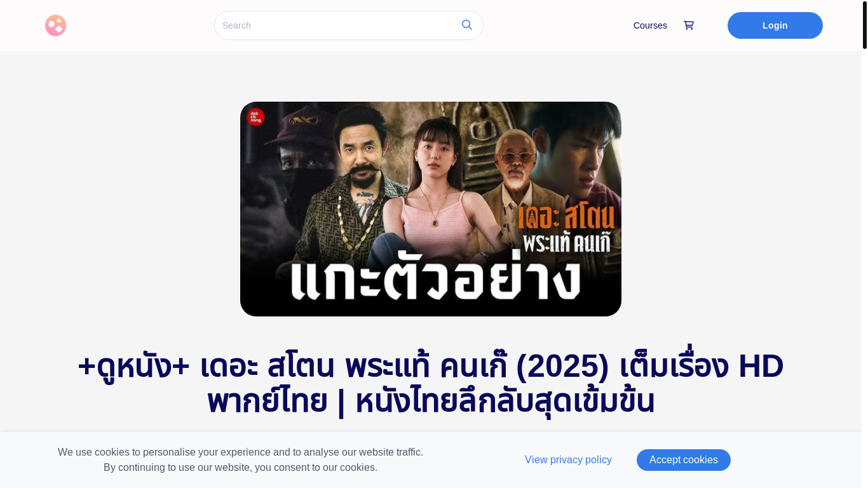Open the movie poster thumbnail image
The height and width of the screenshot is (488, 868).
(x=431, y=209)
